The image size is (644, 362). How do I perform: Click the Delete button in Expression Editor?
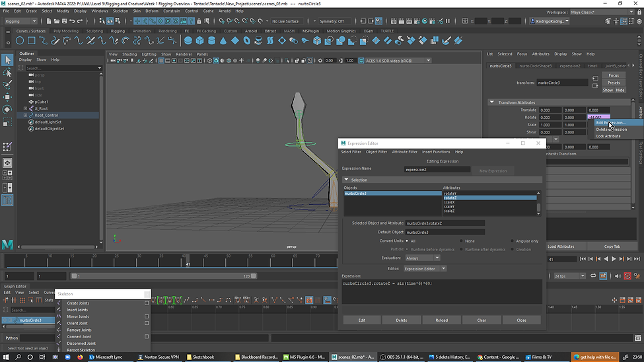pyautogui.click(x=402, y=320)
